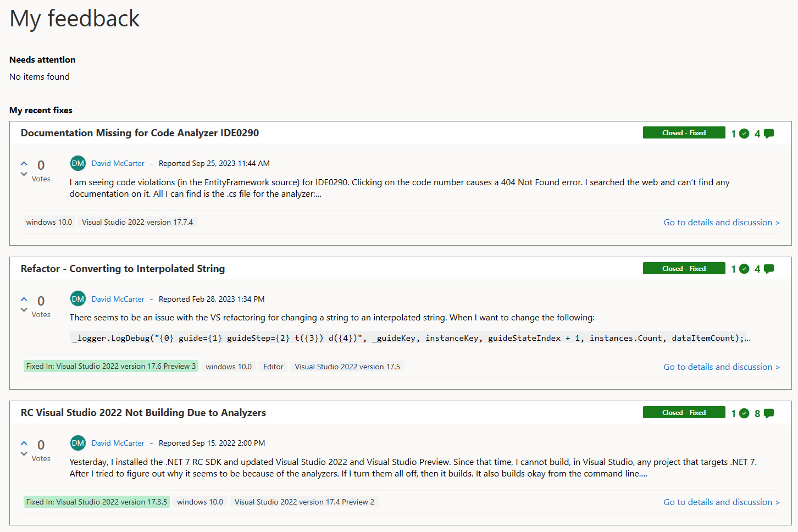Viewport: 798px width, 532px height.
Task: Click comments icon showing 8 comments
Action: tap(769, 413)
